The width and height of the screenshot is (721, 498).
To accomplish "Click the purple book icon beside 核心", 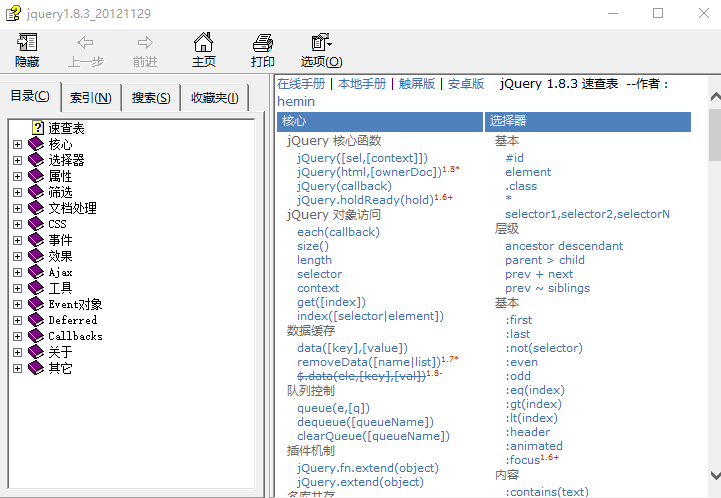I will point(37,144).
